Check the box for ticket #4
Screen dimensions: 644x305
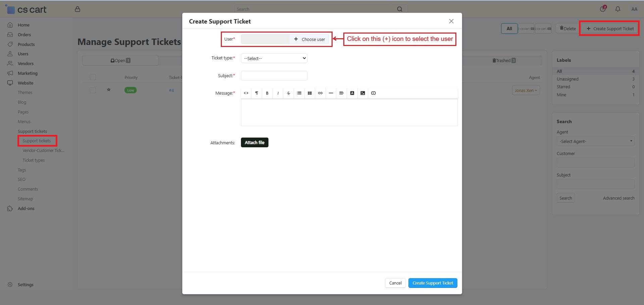[93, 90]
